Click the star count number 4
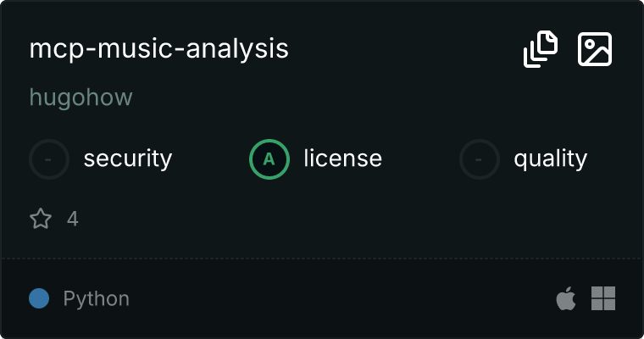 tap(73, 220)
